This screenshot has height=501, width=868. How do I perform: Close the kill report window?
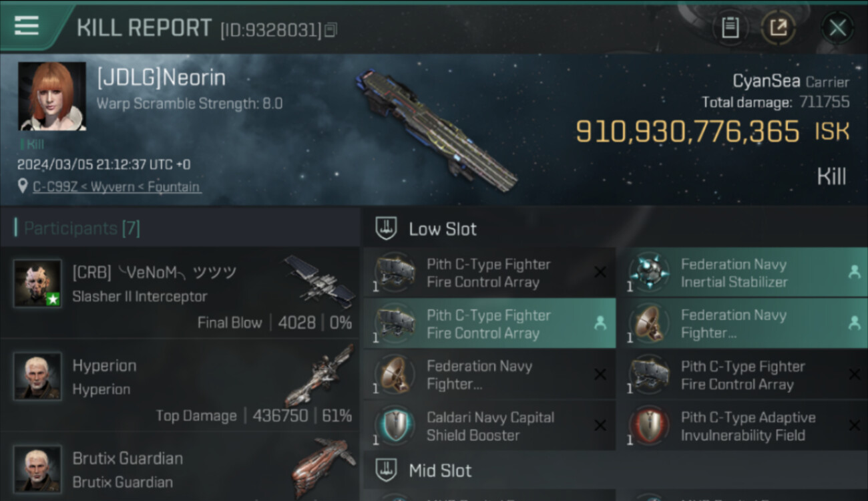837,28
